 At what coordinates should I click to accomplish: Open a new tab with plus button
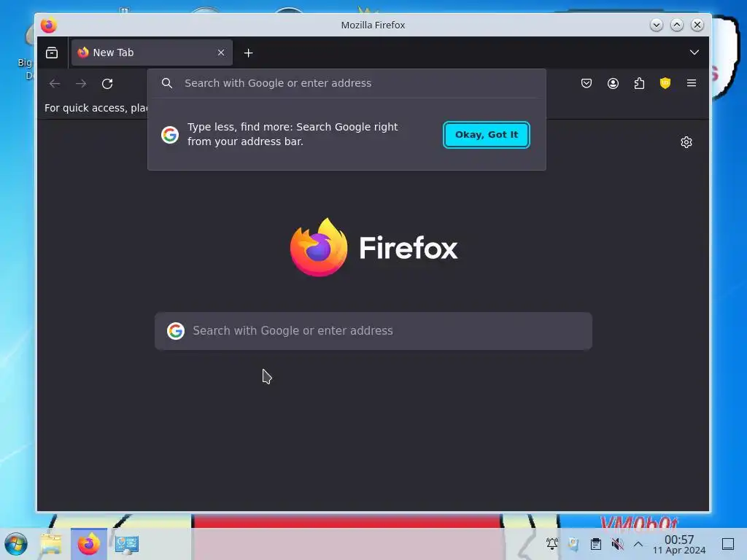[x=248, y=52]
